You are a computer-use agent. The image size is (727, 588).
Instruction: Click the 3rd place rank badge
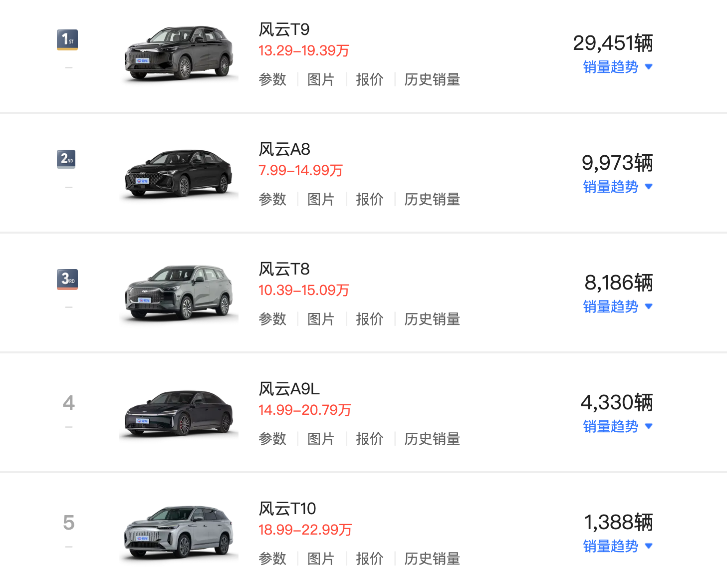[x=67, y=279]
